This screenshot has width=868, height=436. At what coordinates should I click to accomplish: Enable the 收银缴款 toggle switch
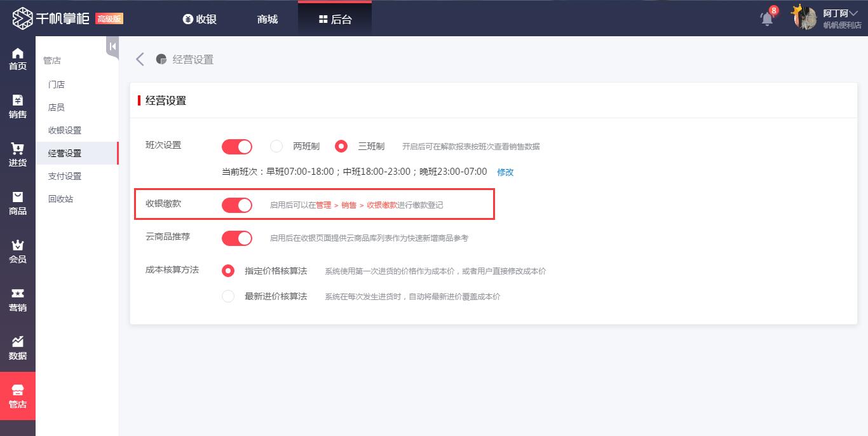point(236,205)
